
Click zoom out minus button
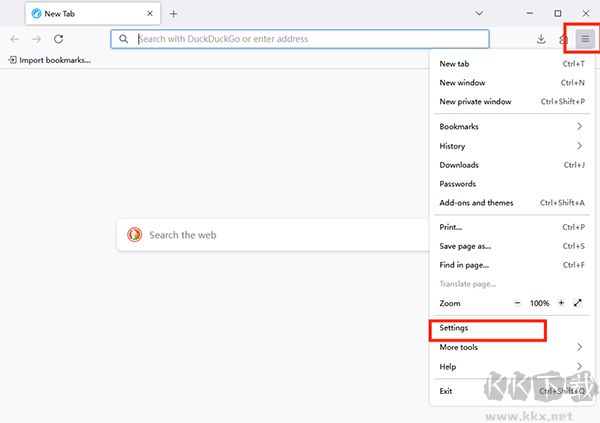coord(517,303)
